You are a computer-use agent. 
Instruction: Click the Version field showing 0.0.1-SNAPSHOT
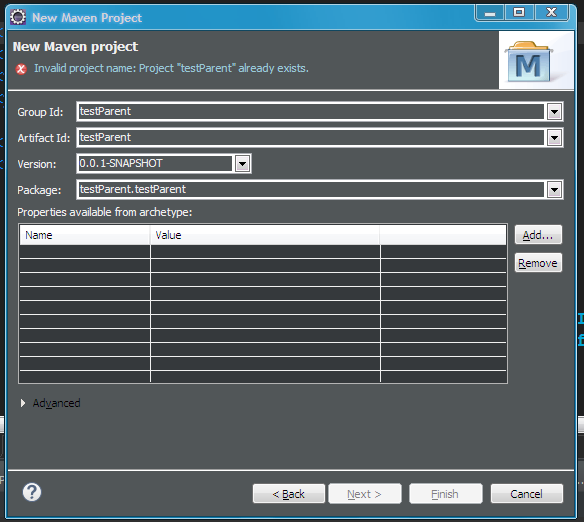pyautogui.click(x=156, y=163)
